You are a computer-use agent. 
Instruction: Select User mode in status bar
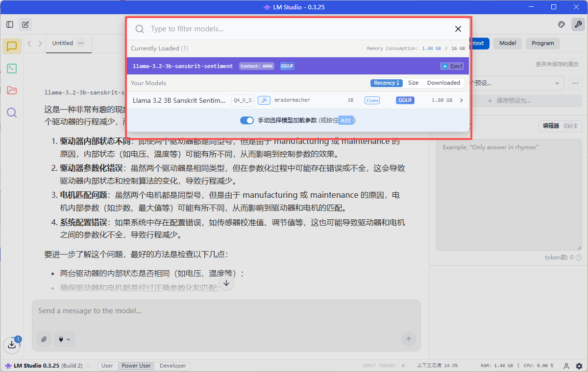click(x=107, y=366)
